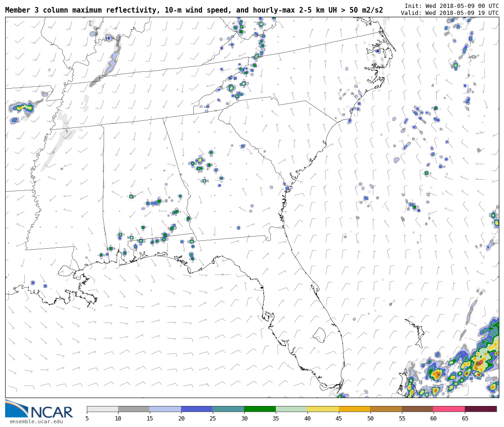Click the colorbar label 5
The height and width of the screenshot is (427, 504).
(x=87, y=418)
